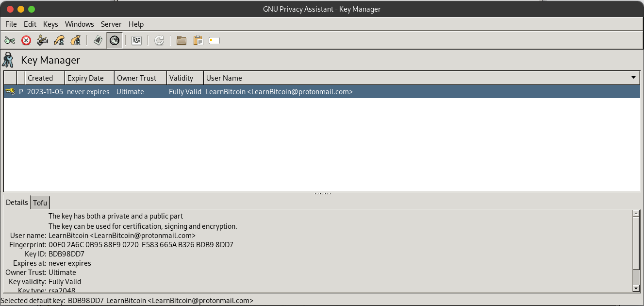
Task: Sort keys by Owner Trust column
Action: 136,78
